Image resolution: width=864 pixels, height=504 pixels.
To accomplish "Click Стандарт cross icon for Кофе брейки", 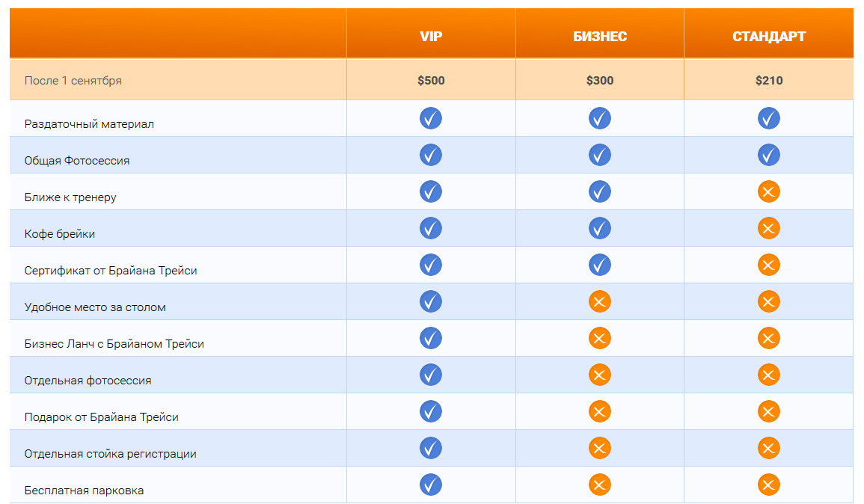I will point(769,228).
